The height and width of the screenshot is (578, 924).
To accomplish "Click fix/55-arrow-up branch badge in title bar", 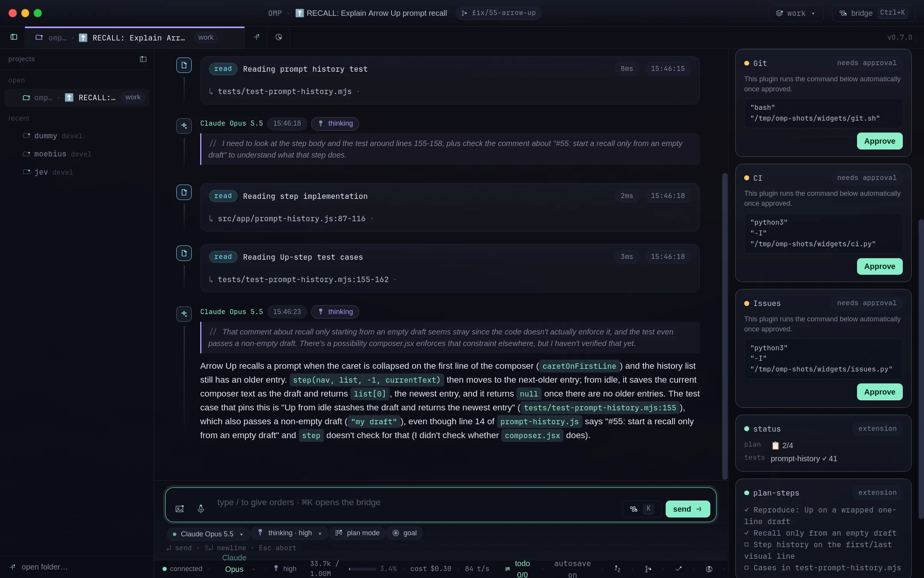I will pyautogui.click(x=499, y=13).
